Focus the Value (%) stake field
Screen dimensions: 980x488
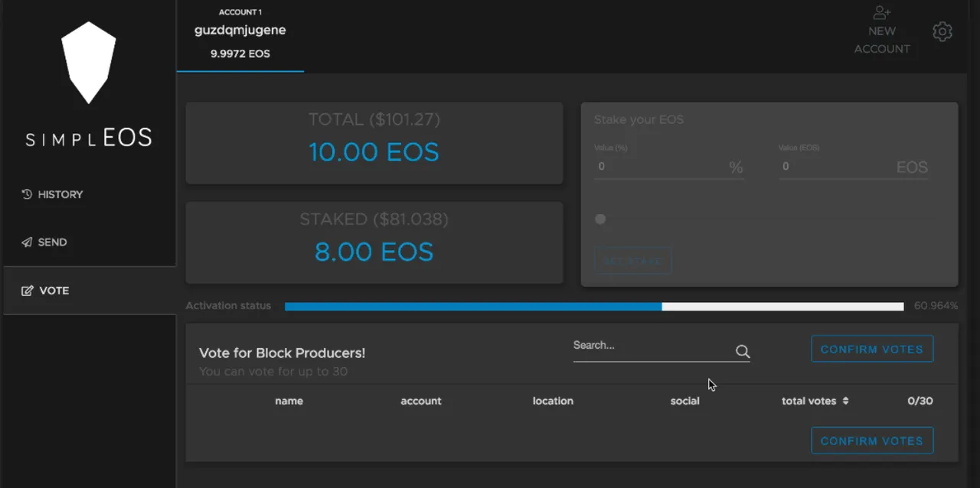point(668,166)
